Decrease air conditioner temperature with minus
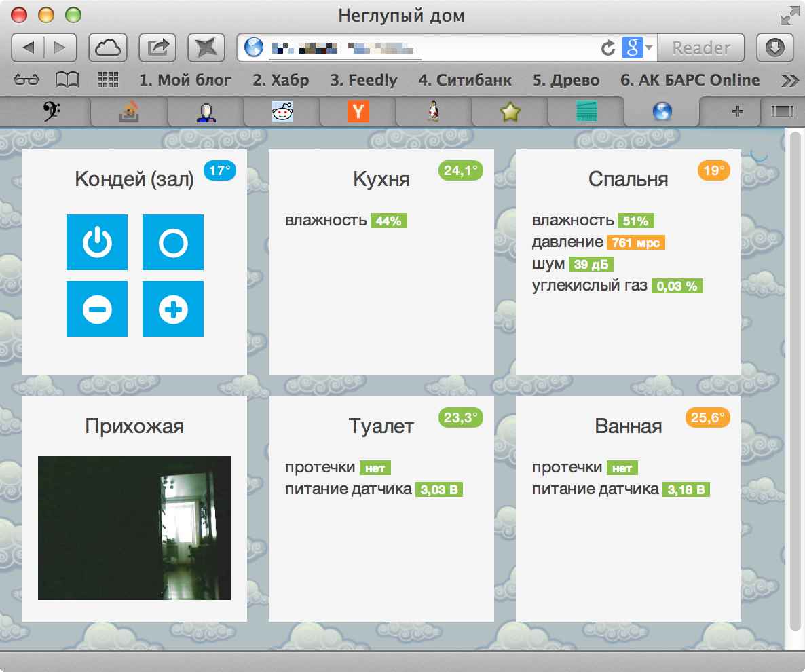The image size is (805, 672). coord(97,309)
